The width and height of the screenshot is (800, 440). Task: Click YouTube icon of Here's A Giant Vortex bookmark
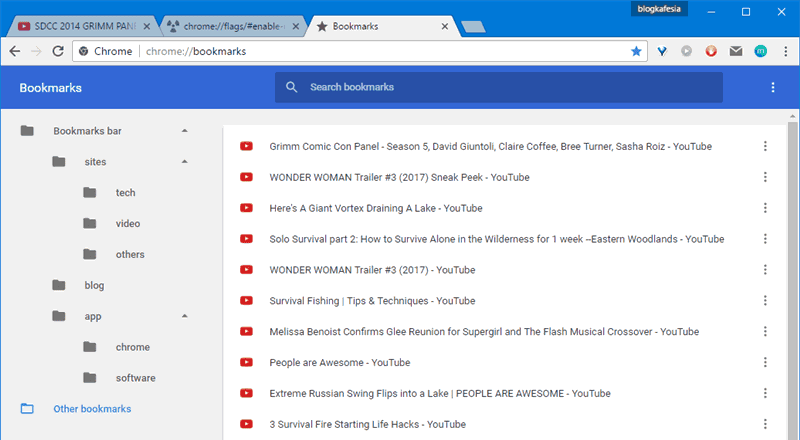point(246,208)
